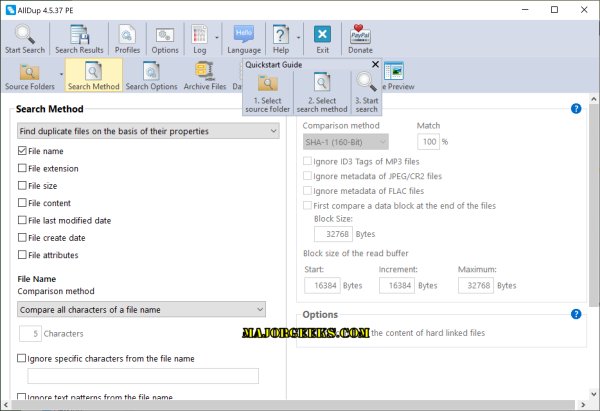Open the Profiles toolbar icon
Viewport: 600px width, 411px height.
click(x=127, y=35)
